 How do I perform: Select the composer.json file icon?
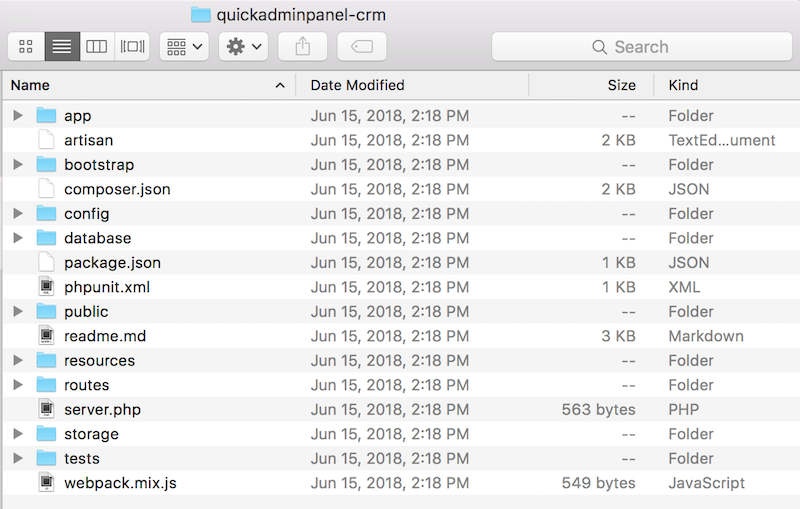coord(46,189)
